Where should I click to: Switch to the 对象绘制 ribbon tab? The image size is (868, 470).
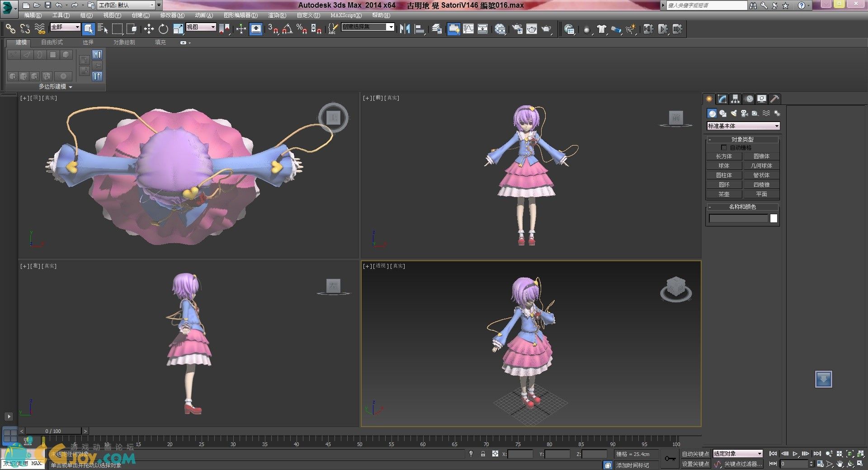click(124, 42)
